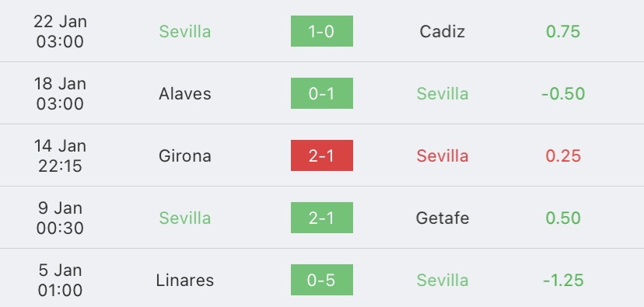
Task: Click the red 0.25 handicap value
Action: point(563,156)
